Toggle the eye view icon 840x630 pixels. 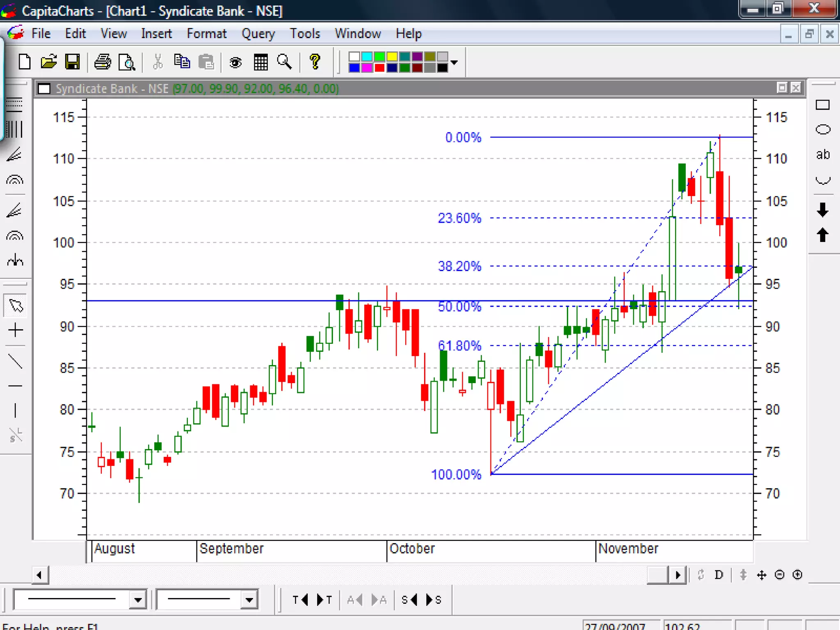point(235,62)
